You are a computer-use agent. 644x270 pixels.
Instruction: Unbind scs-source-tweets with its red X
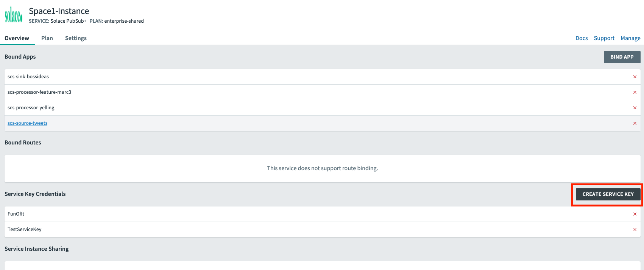[635, 123]
